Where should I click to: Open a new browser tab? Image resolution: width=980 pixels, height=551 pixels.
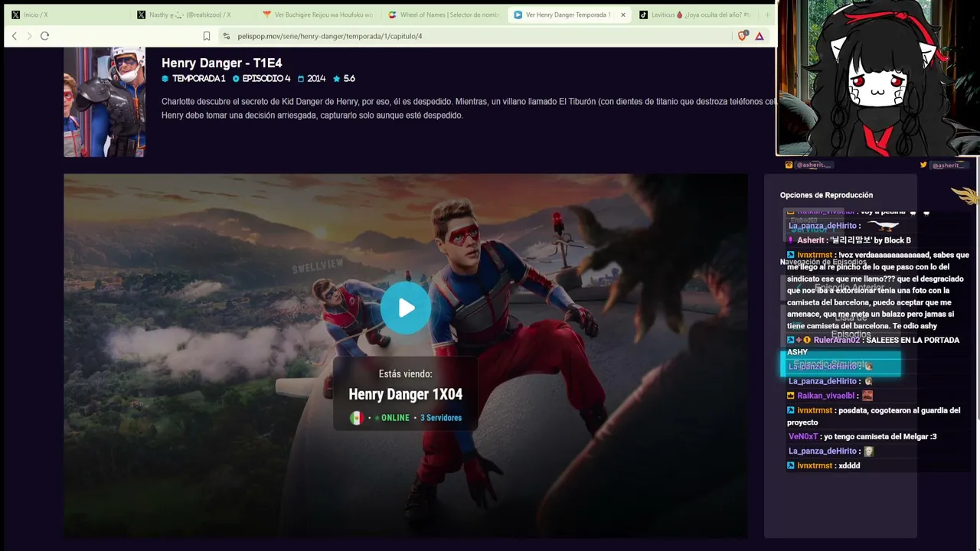[767, 15]
